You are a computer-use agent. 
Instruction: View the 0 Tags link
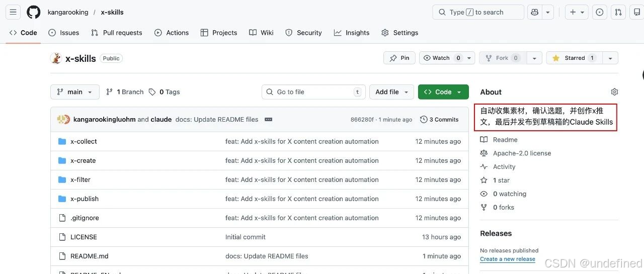[x=164, y=92]
